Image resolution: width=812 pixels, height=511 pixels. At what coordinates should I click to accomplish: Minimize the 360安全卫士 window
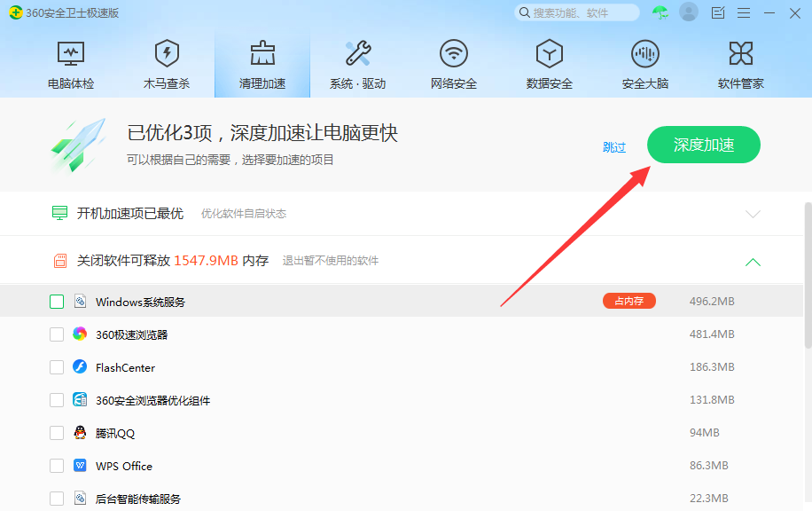[769, 13]
